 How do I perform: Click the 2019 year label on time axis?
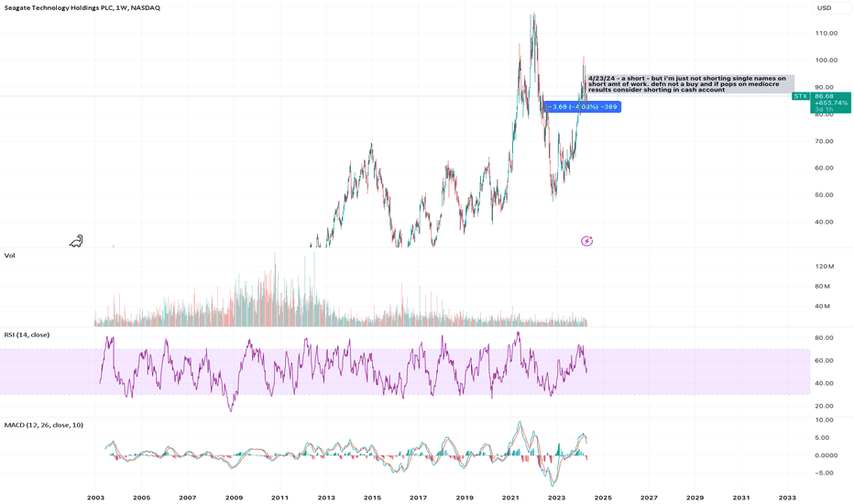[x=465, y=498]
